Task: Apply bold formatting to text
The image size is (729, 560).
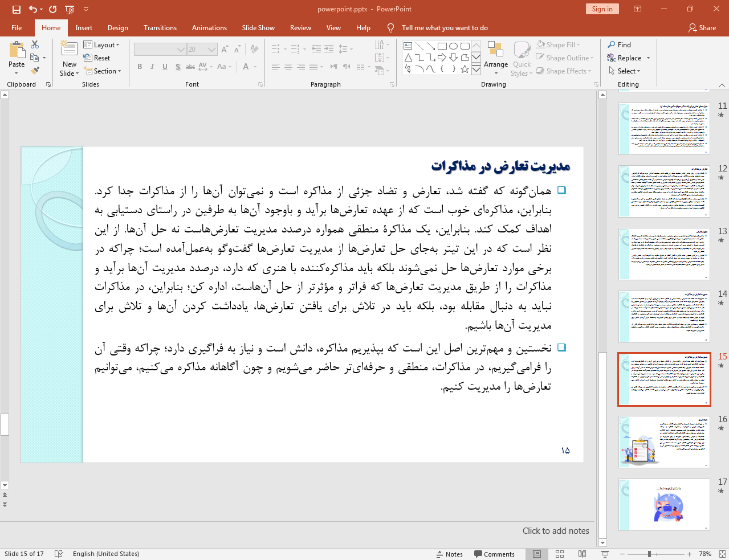Action: (x=139, y=67)
